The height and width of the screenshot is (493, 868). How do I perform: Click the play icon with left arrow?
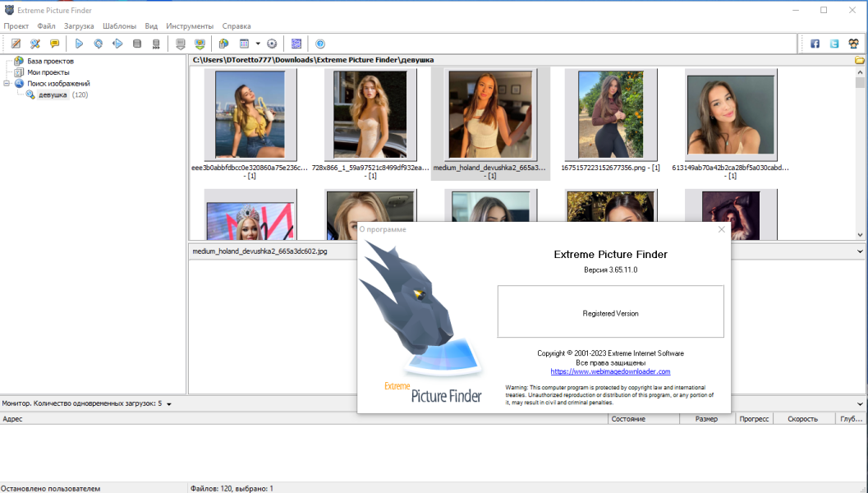tap(117, 44)
